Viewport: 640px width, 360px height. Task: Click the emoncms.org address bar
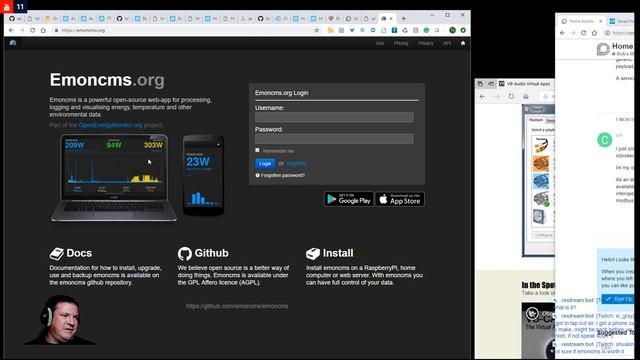pyautogui.click(x=184, y=30)
